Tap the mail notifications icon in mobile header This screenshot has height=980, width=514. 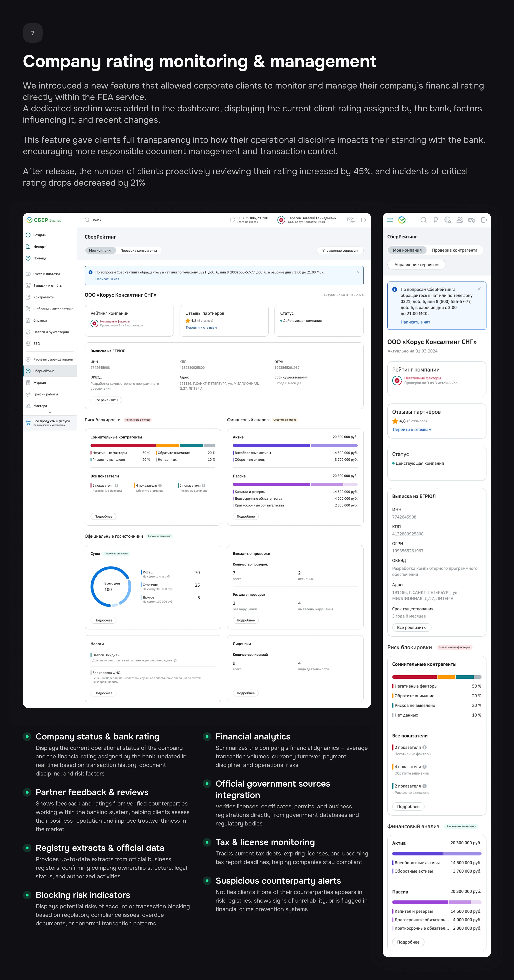tap(472, 220)
